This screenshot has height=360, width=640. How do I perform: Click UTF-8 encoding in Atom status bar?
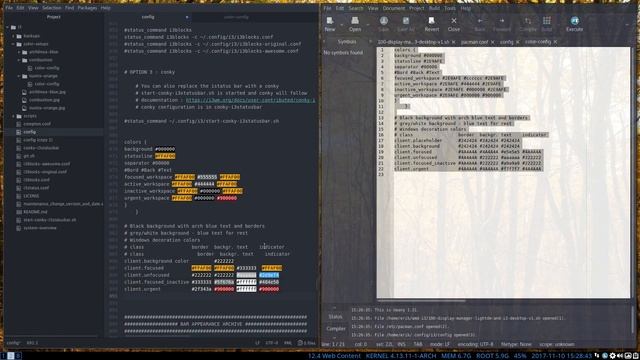pyautogui.click(x=272, y=343)
